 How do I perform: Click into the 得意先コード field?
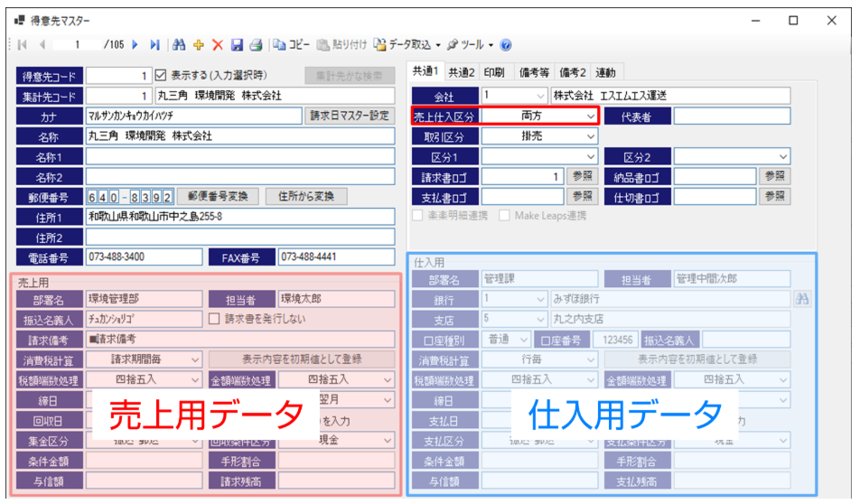coord(118,76)
